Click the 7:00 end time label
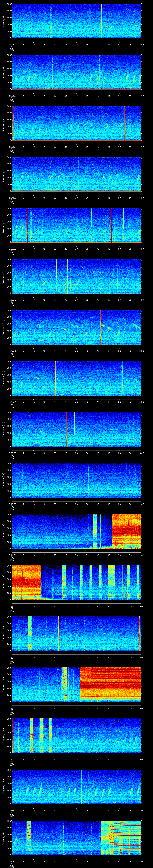Screen dimensions: 153x868 tap(141, 300)
